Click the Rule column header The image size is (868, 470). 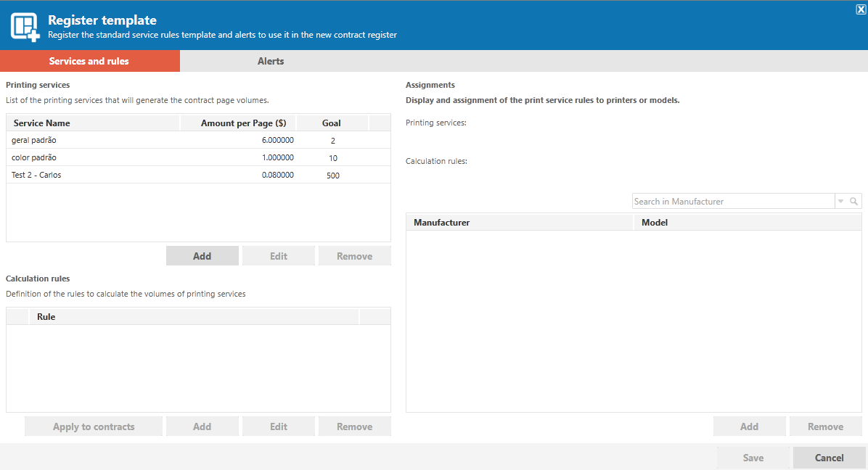tap(194, 316)
